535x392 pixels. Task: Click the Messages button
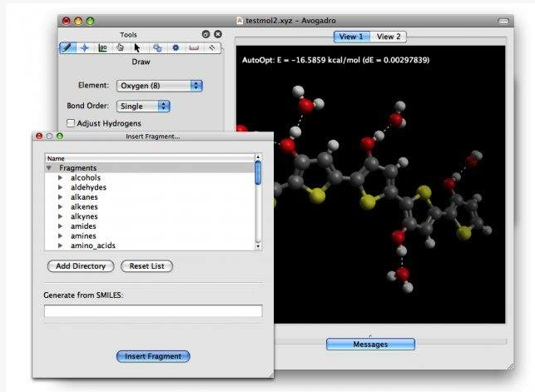[370, 345]
